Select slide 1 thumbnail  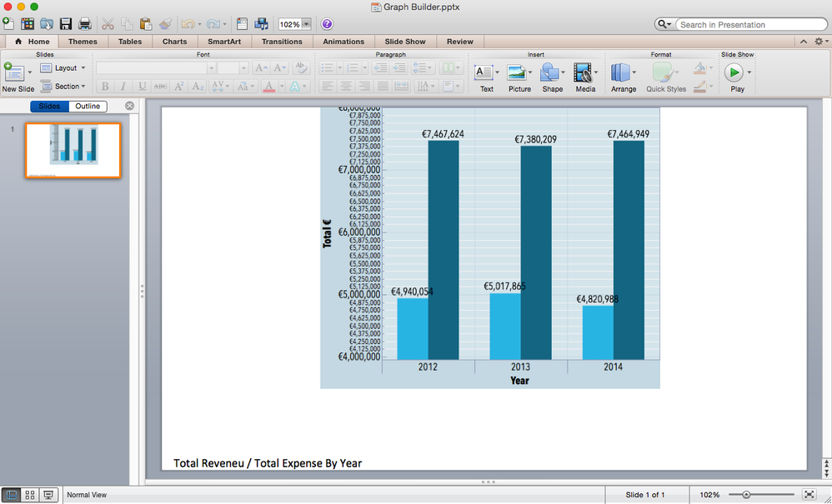(x=73, y=150)
